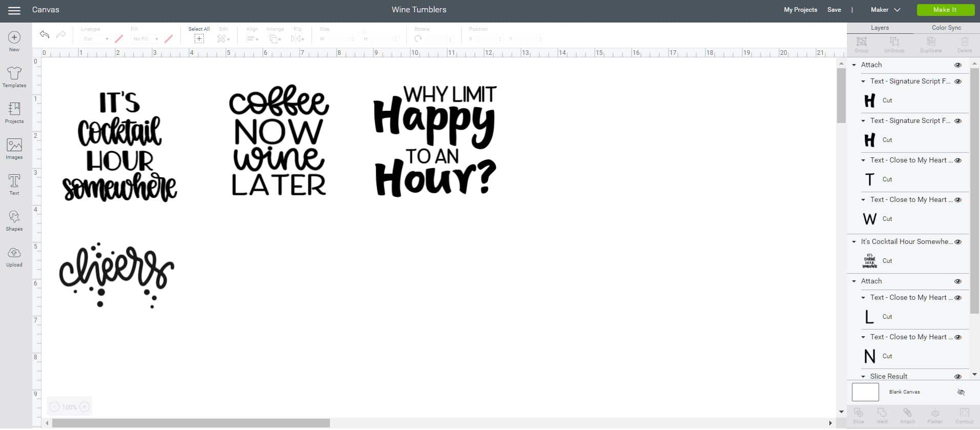
Task: Open the Templates panel
Action: pyautogui.click(x=14, y=77)
